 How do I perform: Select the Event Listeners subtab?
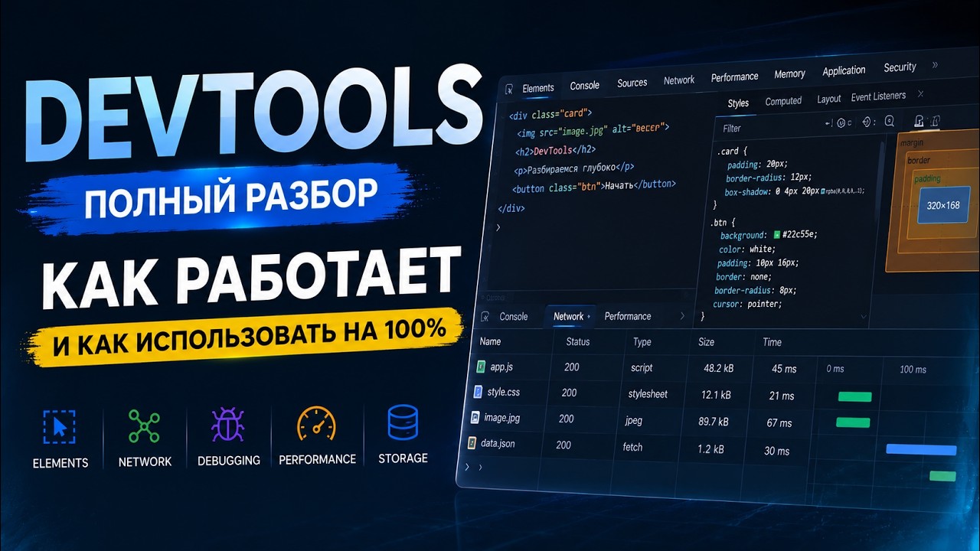(x=878, y=96)
